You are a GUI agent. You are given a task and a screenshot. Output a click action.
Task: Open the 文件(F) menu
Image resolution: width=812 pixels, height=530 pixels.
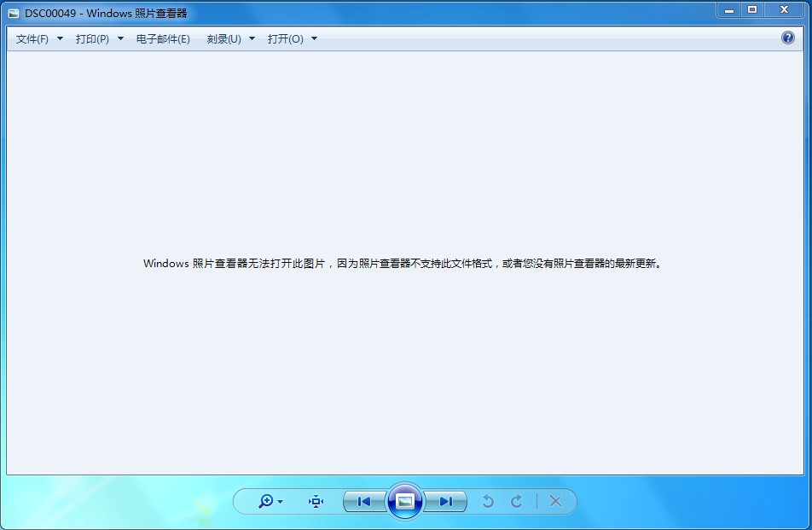32,38
